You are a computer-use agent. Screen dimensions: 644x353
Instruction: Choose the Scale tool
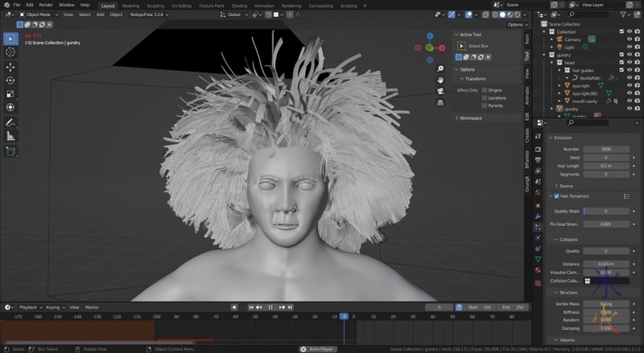coord(10,93)
